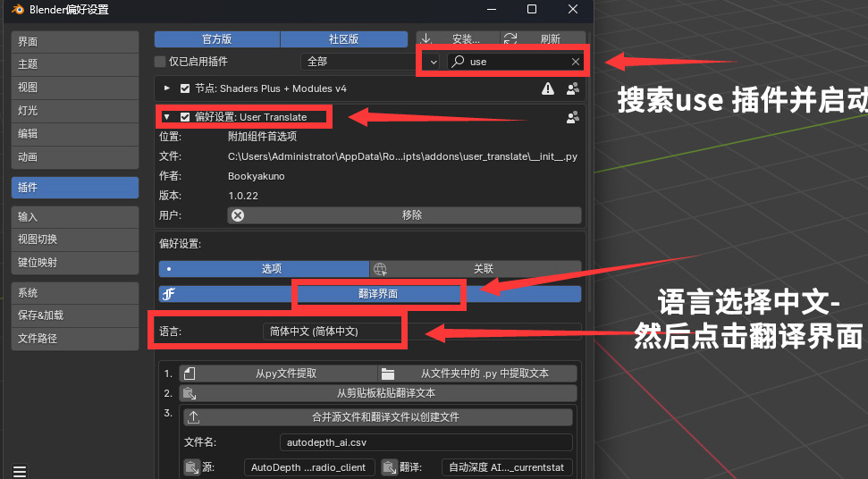Click 从py文件提取 button
The height and width of the screenshot is (479, 868).
[278, 374]
